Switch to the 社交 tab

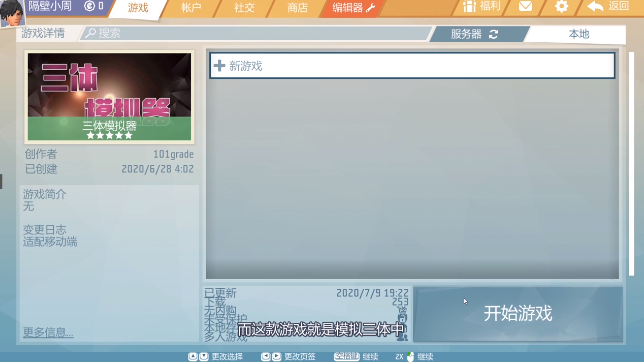click(244, 8)
